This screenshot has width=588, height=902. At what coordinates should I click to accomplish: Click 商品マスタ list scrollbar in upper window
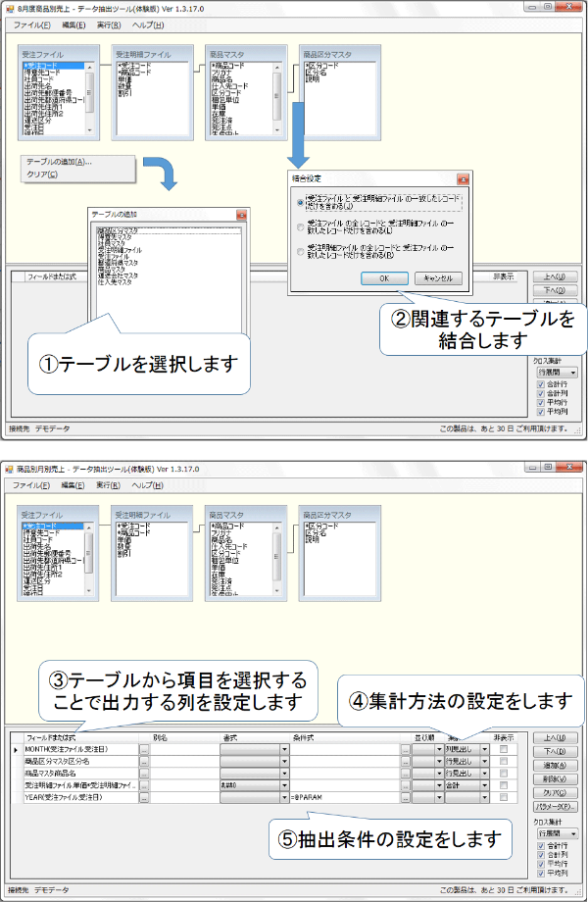click(277, 98)
